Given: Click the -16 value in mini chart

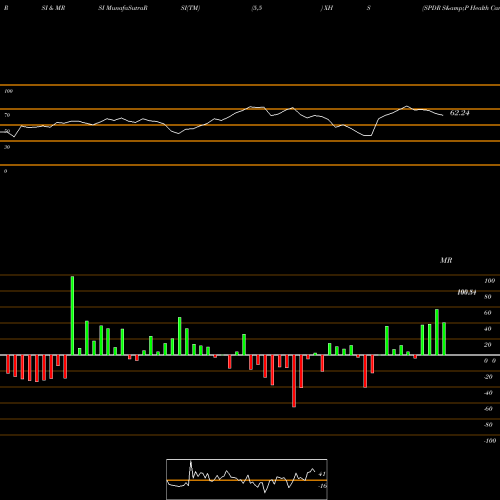Looking at the screenshot, I should pyautogui.click(x=322, y=486).
